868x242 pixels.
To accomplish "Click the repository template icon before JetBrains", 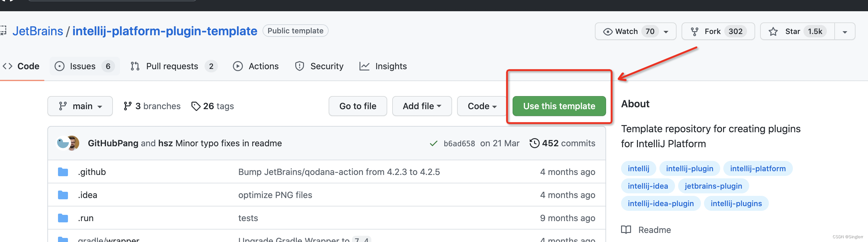I will click(3, 31).
